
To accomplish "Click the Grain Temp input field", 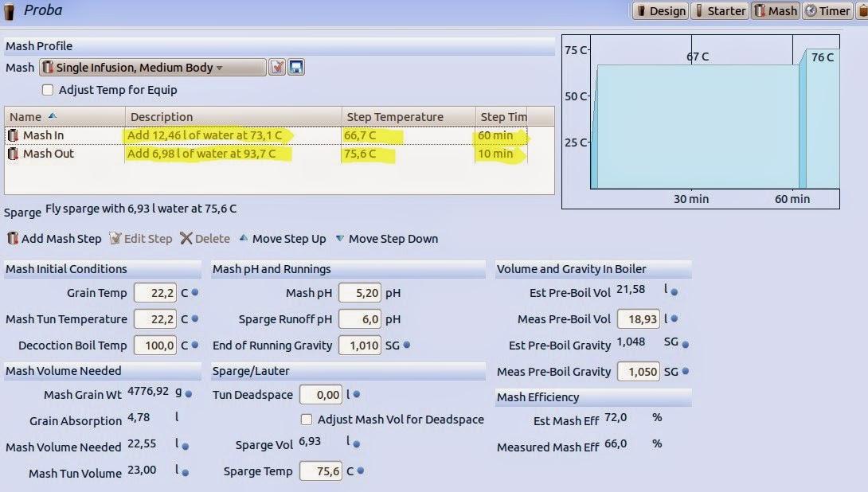I will (x=155, y=293).
